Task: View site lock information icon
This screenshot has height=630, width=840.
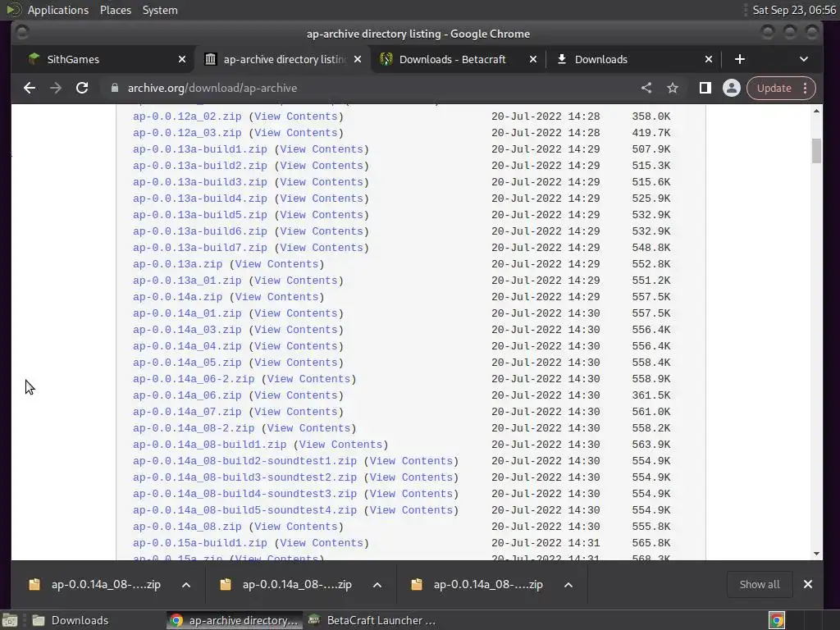Action: pos(115,88)
